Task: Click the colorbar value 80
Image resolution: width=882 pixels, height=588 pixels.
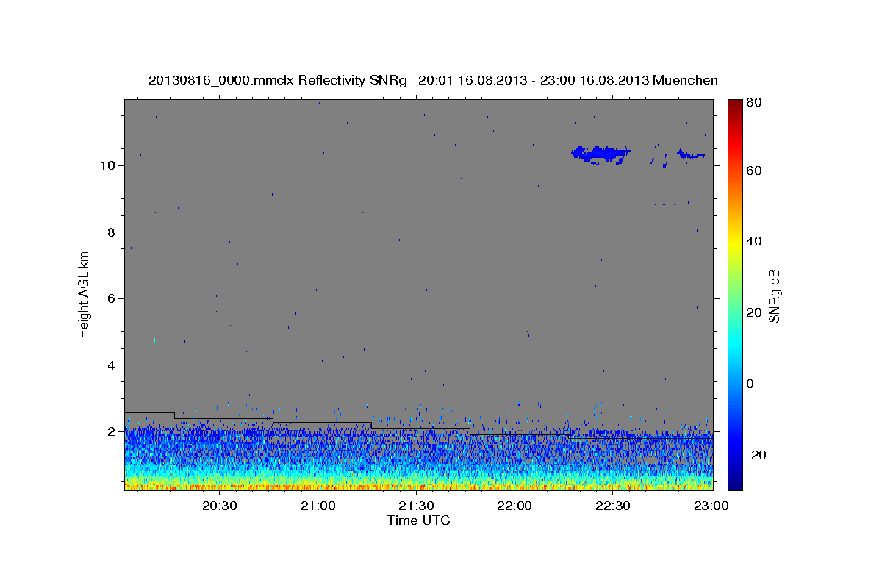Action: point(756,103)
